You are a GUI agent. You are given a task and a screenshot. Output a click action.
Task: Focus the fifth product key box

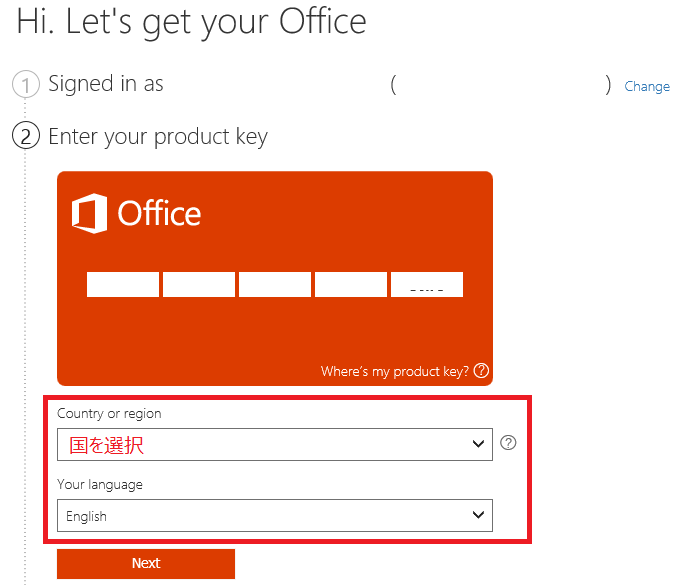click(427, 284)
